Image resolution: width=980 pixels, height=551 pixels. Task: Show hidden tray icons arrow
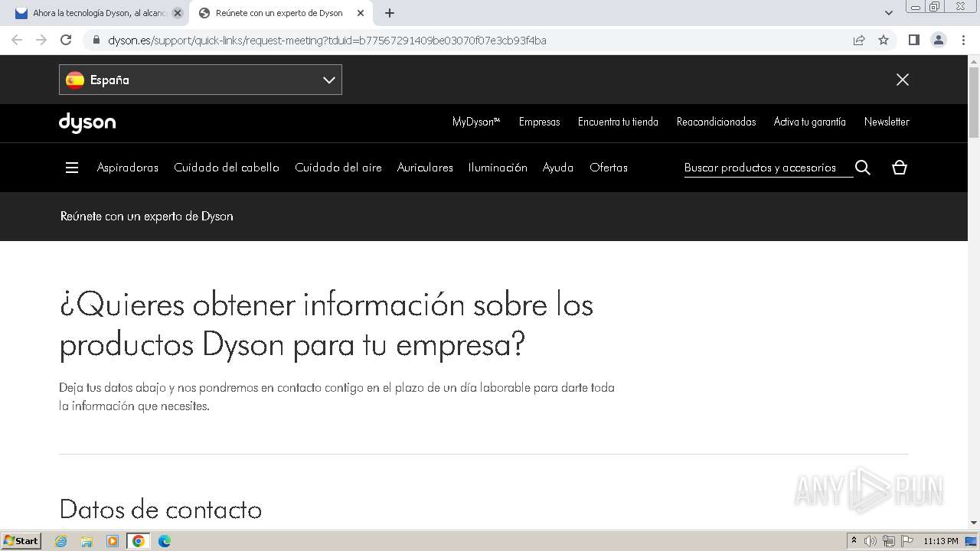(854, 541)
